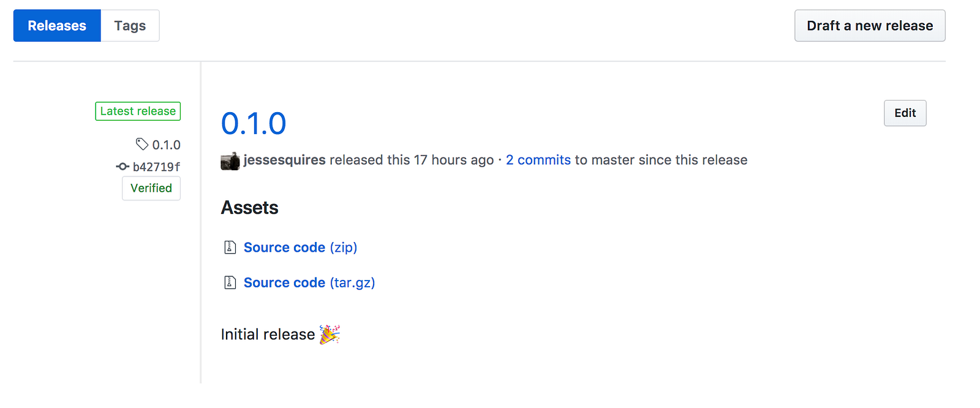980x408 pixels.
Task: Visit the jessesquires user profile link
Action: point(285,160)
